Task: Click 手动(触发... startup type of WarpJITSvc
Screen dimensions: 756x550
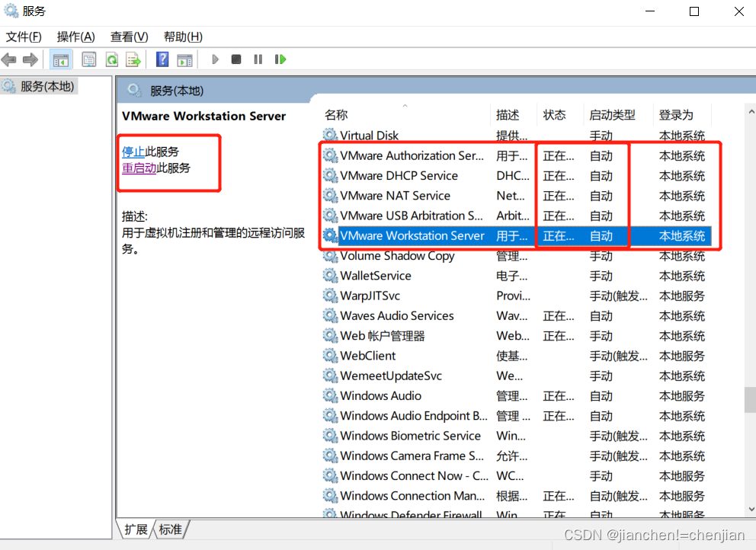Action: tap(619, 296)
